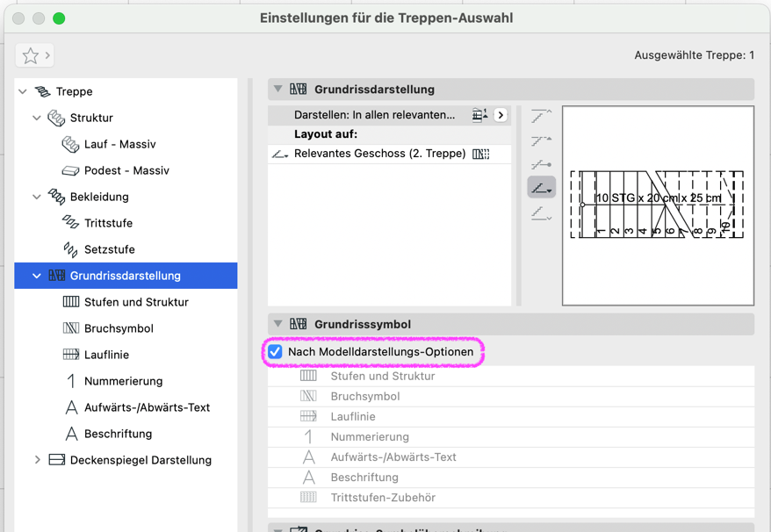Click the green window zoom button
771x532 pixels.
tap(59, 18)
